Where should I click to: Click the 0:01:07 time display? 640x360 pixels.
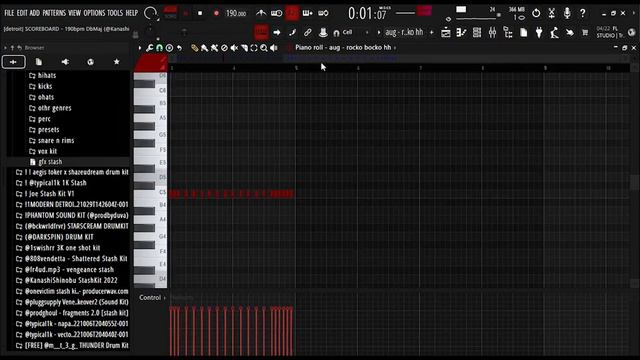[x=367, y=14]
